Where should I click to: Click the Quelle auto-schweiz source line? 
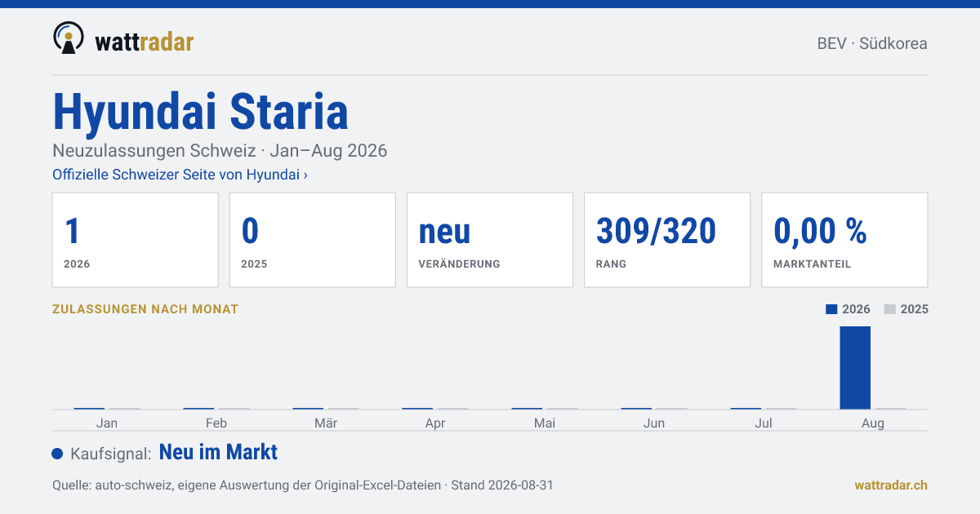303,485
